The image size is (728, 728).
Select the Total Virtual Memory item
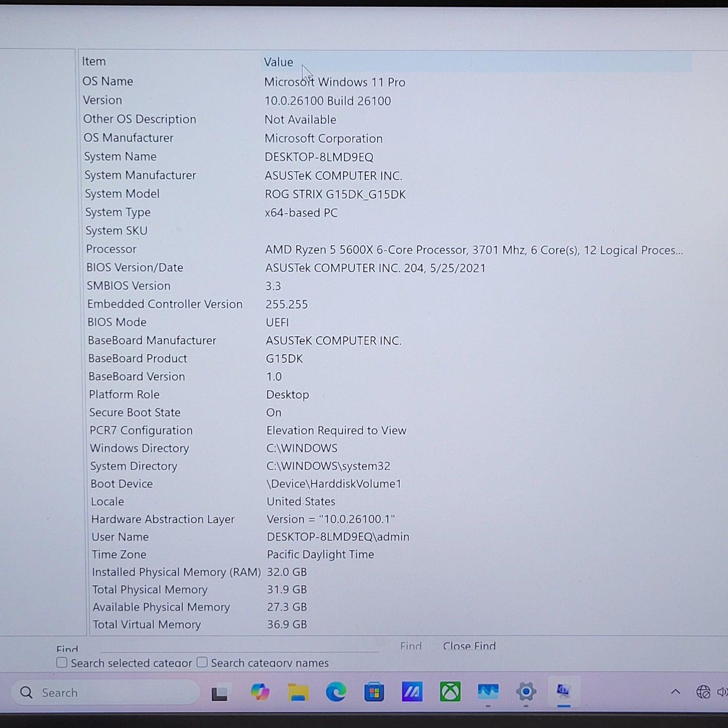tap(147, 624)
